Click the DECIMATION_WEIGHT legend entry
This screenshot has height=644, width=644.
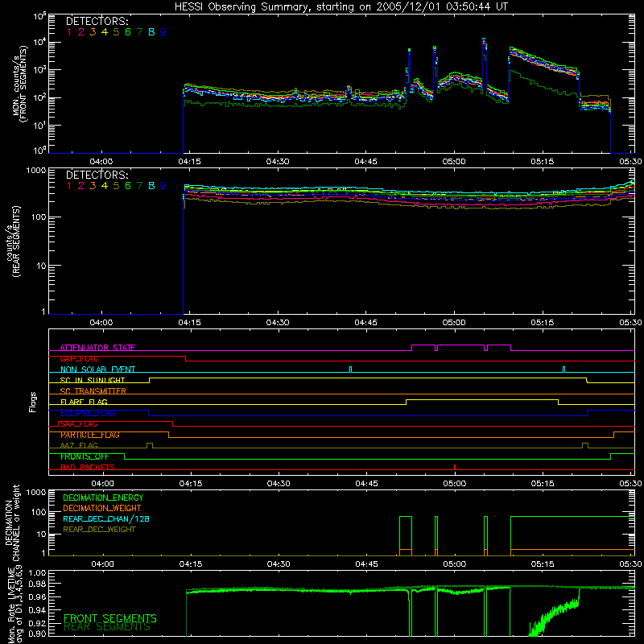coord(102,508)
